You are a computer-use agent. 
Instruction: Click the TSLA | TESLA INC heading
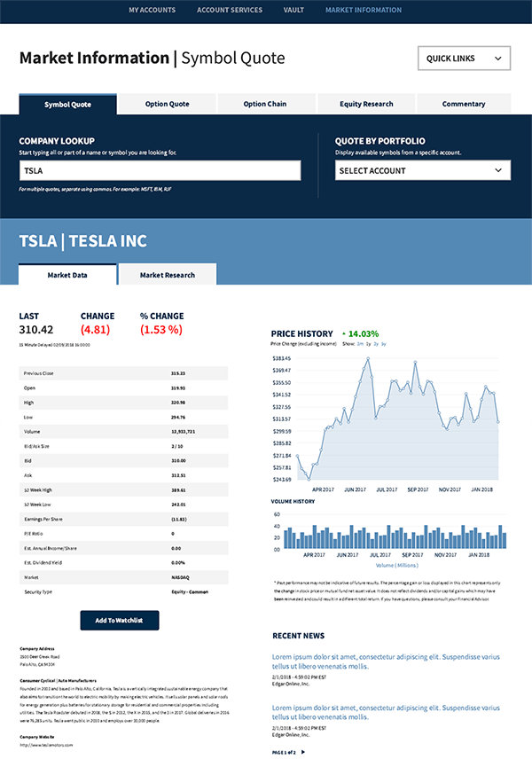(x=83, y=241)
